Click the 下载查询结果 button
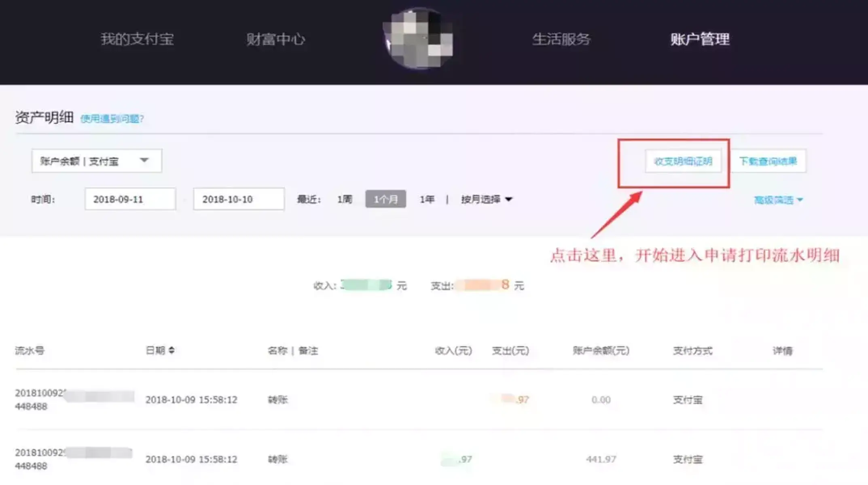This screenshot has width=868, height=485. click(768, 161)
